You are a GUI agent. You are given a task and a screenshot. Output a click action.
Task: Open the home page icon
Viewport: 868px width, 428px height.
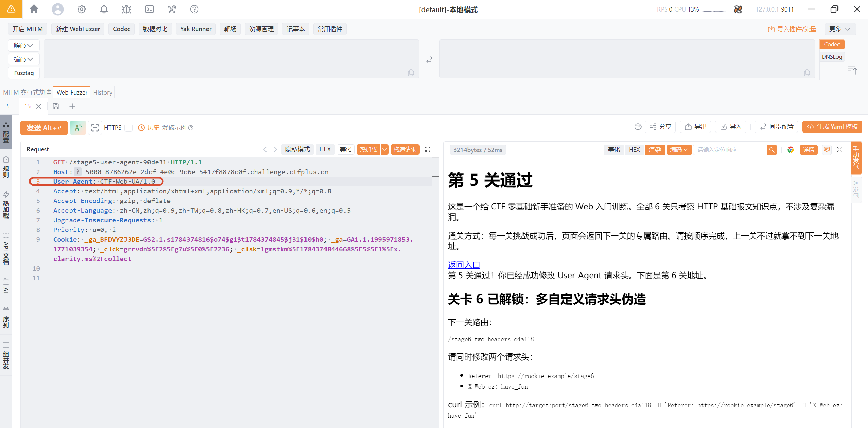34,9
